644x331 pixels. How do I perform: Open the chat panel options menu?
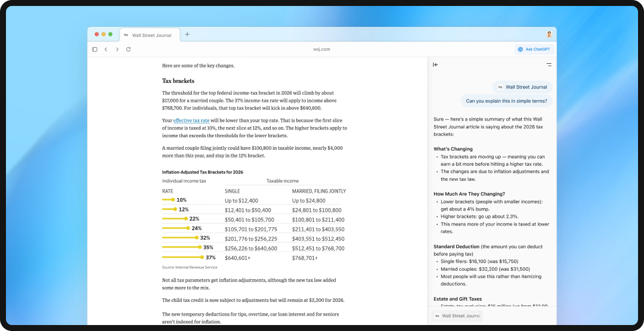pyautogui.click(x=549, y=64)
